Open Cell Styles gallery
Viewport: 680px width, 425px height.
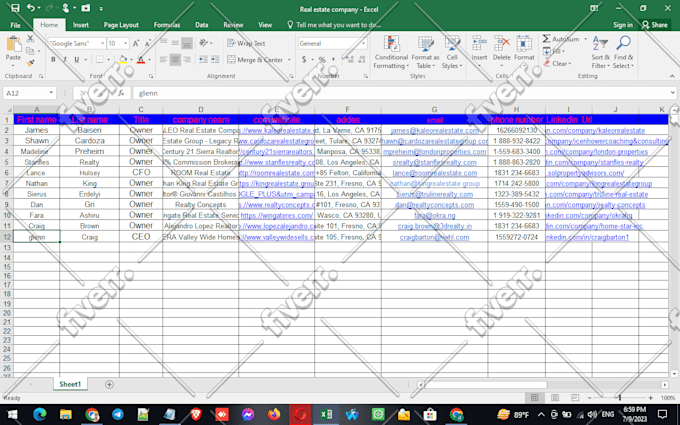point(452,52)
